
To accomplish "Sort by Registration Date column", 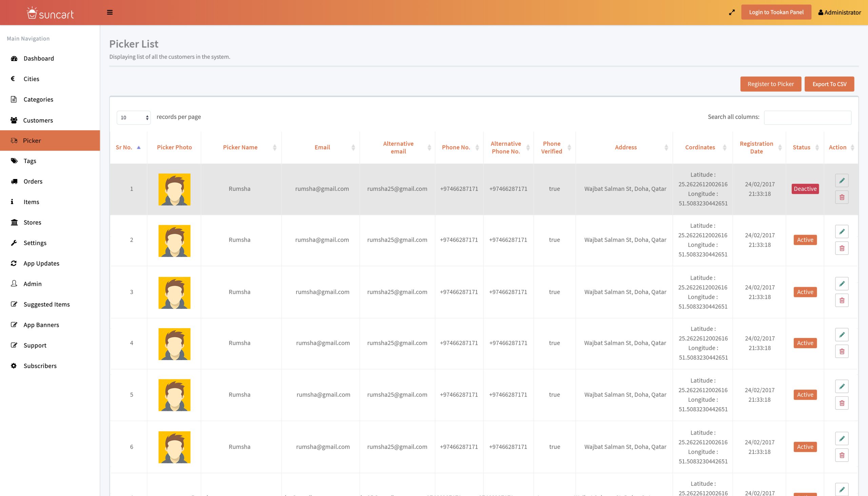I will [759, 147].
